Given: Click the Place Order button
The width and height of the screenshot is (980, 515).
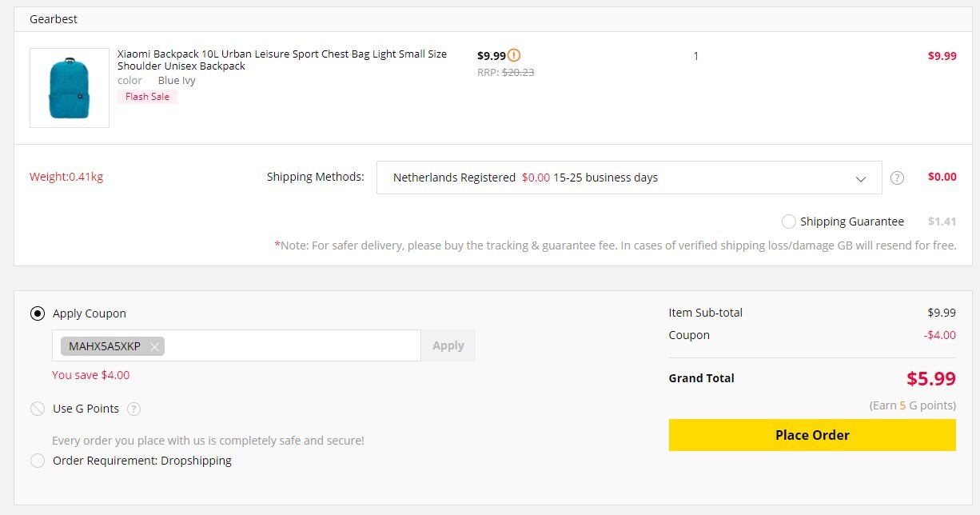Looking at the screenshot, I should (812, 435).
